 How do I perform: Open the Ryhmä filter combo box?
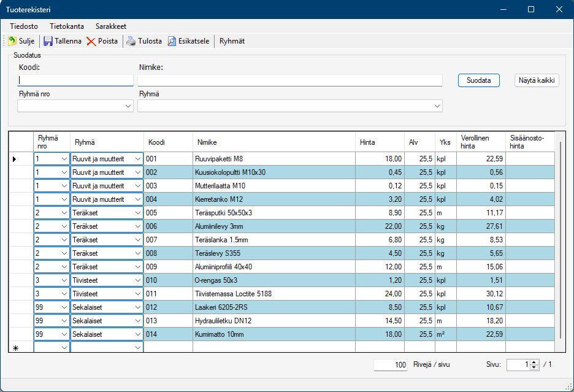tap(437, 106)
